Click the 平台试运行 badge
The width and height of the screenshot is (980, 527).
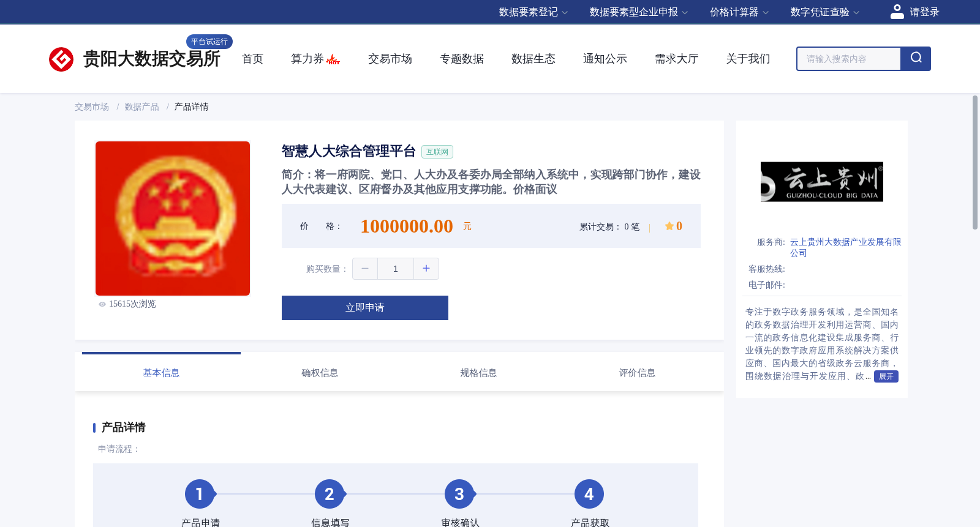pyautogui.click(x=209, y=42)
